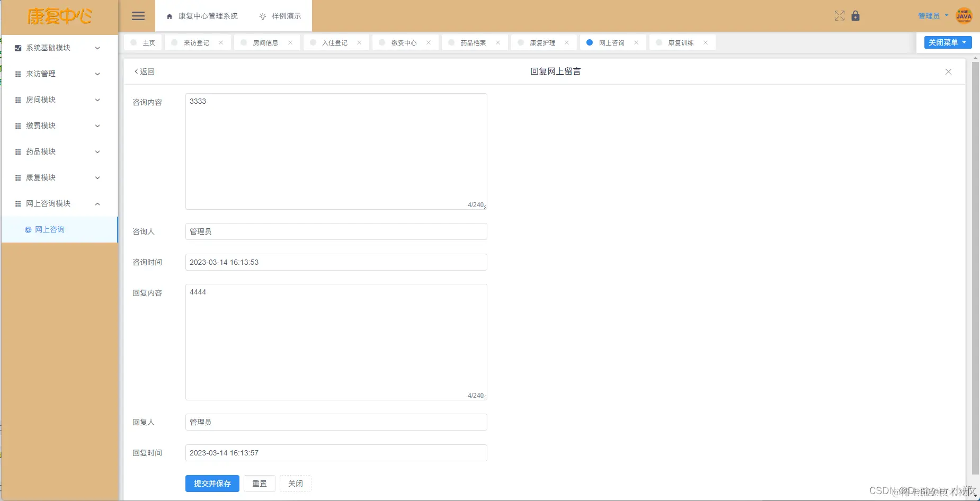980x501 pixels.
Task: Close the 缴费中心 tab with its x
Action: click(429, 42)
